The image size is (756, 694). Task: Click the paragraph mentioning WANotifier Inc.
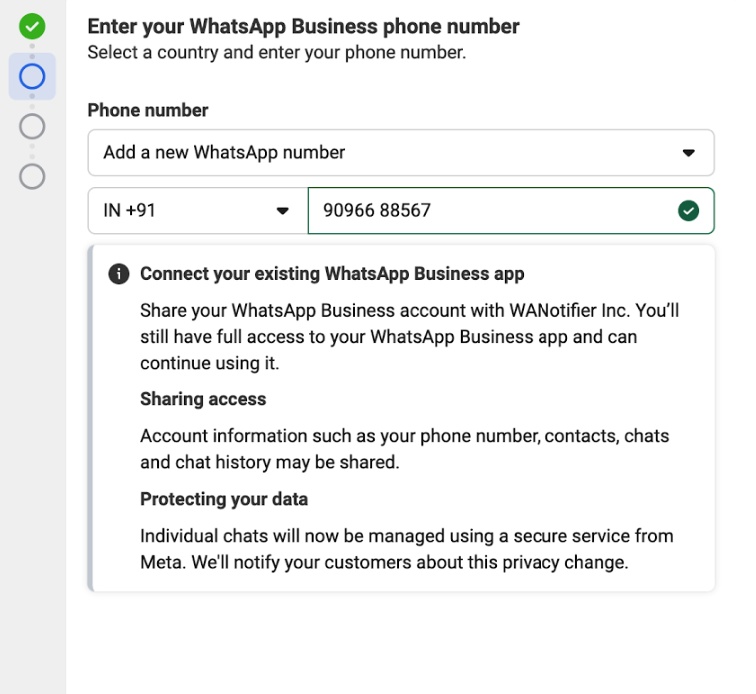409,337
